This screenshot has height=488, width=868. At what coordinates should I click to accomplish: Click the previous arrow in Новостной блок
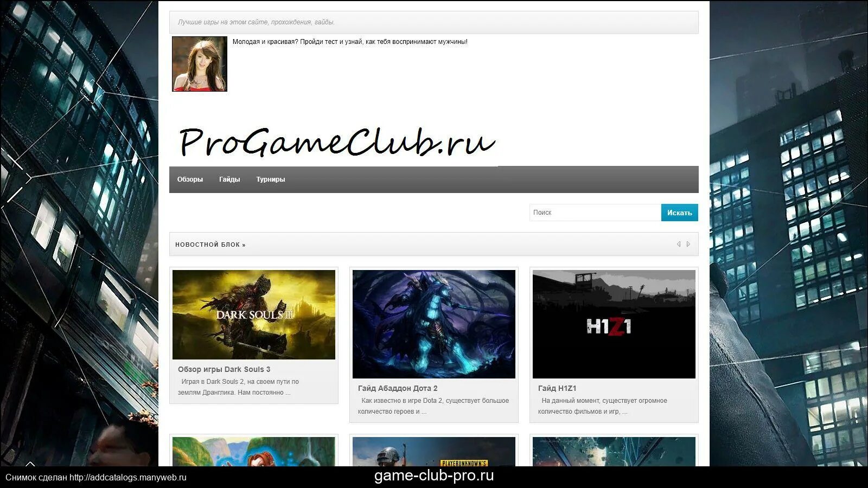tap(678, 244)
